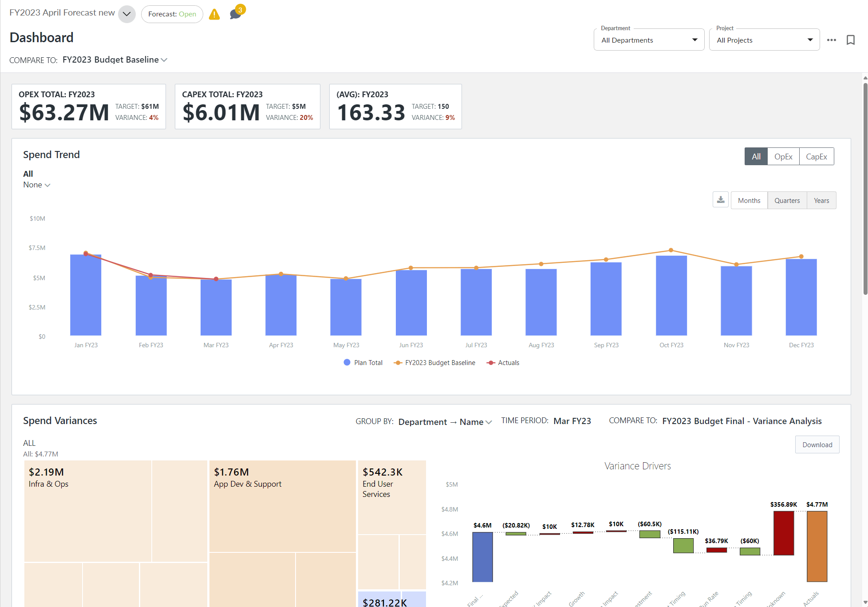868x607 pixels.
Task: Click the bookmark icon near Project filter
Action: [x=850, y=40]
